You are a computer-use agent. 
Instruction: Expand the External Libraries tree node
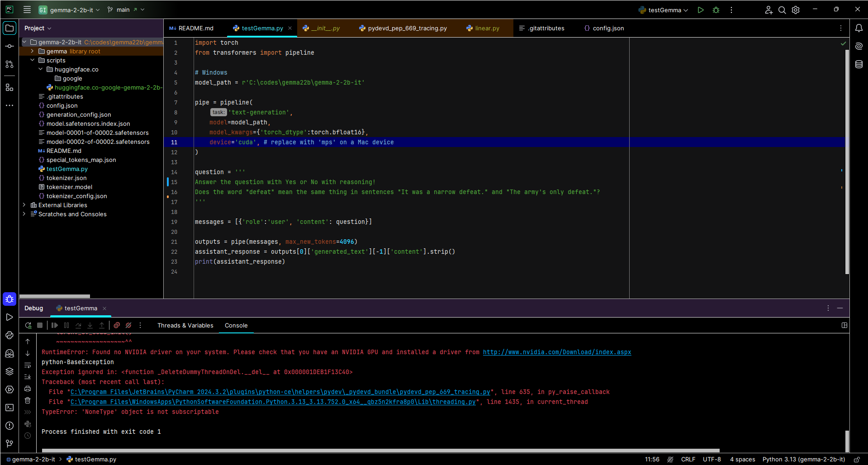(24, 205)
